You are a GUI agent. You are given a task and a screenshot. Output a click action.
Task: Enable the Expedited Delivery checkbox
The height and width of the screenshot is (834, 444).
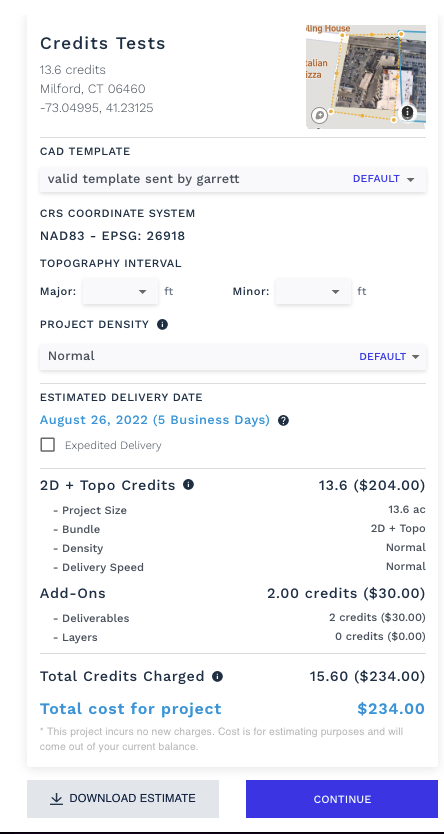coord(48,445)
